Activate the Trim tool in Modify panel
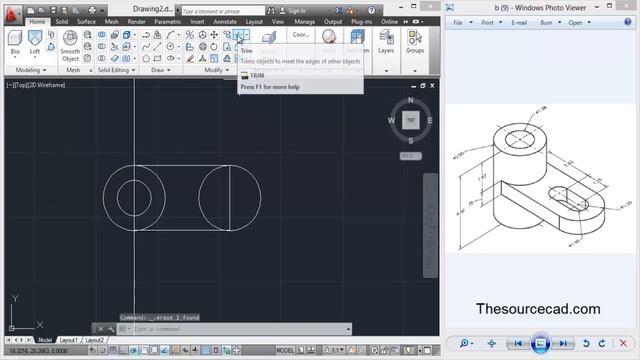The image size is (640, 360). 238,35
